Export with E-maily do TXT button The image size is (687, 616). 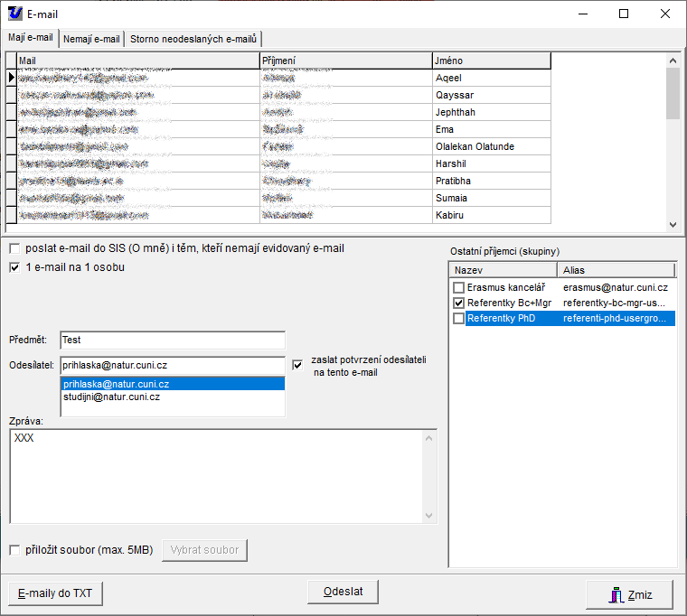(x=55, y=593)
